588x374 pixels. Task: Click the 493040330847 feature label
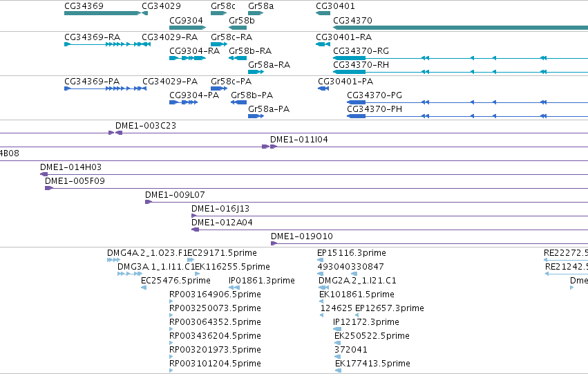click(350, 267)
